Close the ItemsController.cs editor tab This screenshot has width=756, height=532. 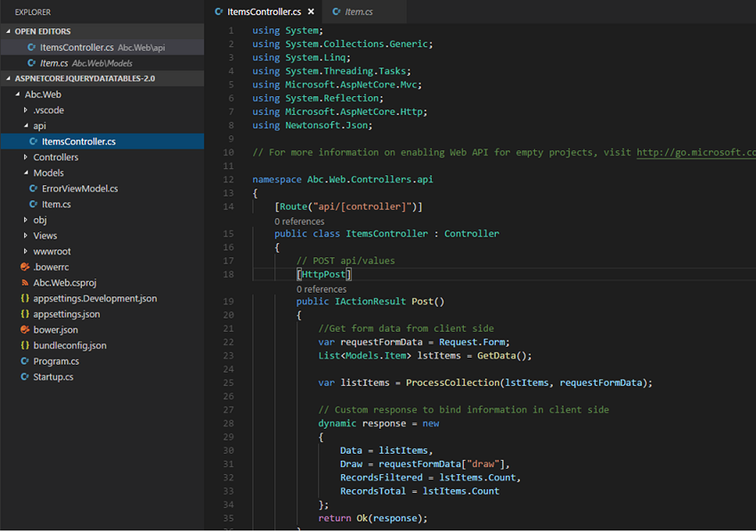311,12
